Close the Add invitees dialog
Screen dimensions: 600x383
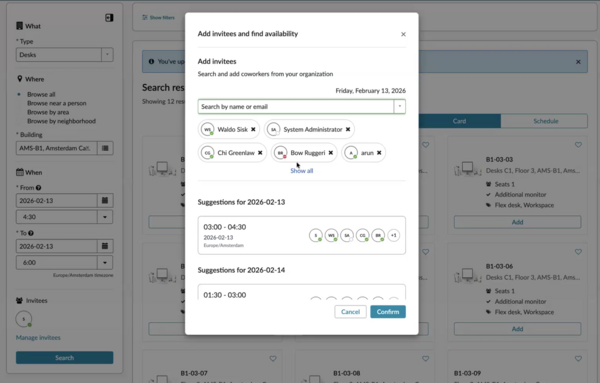[x=403, y=34]
